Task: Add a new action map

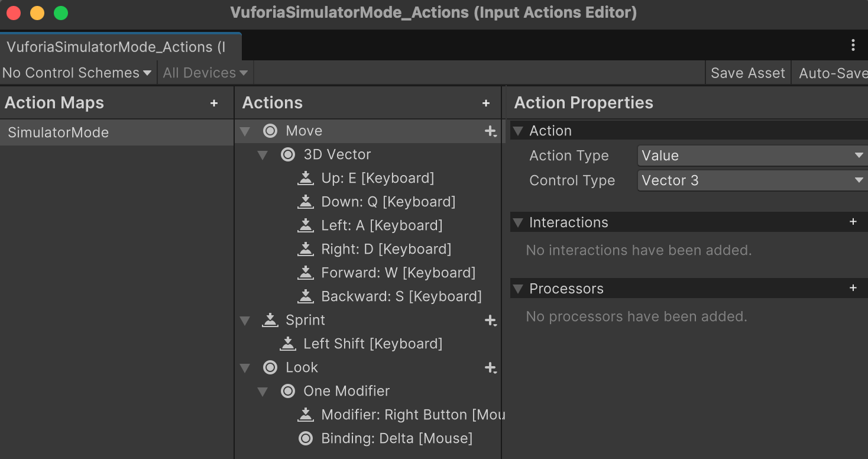Action: click(x=214, y=104)
